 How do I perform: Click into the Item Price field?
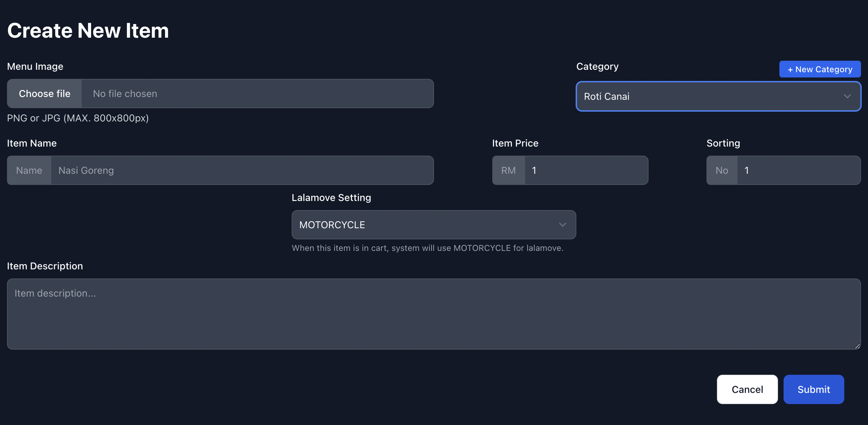pos(586,170)
